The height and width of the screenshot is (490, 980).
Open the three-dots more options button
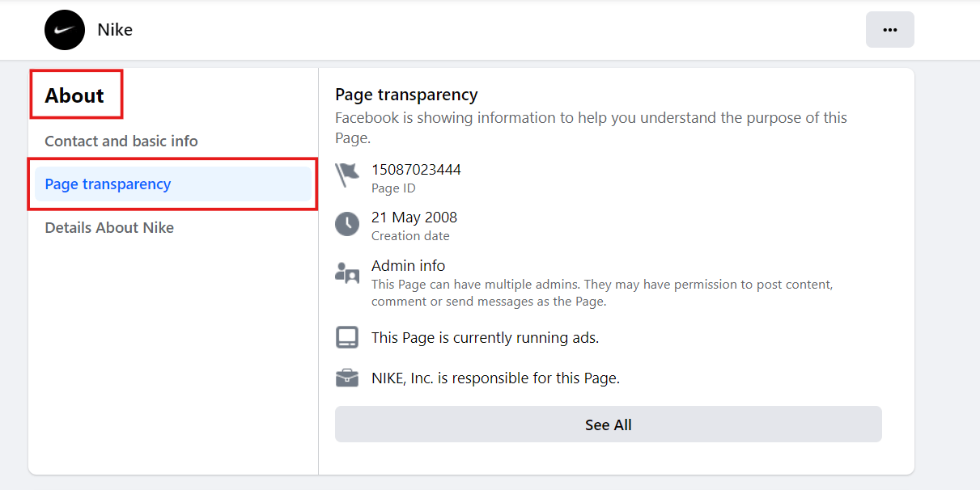(x=890, y=30)
